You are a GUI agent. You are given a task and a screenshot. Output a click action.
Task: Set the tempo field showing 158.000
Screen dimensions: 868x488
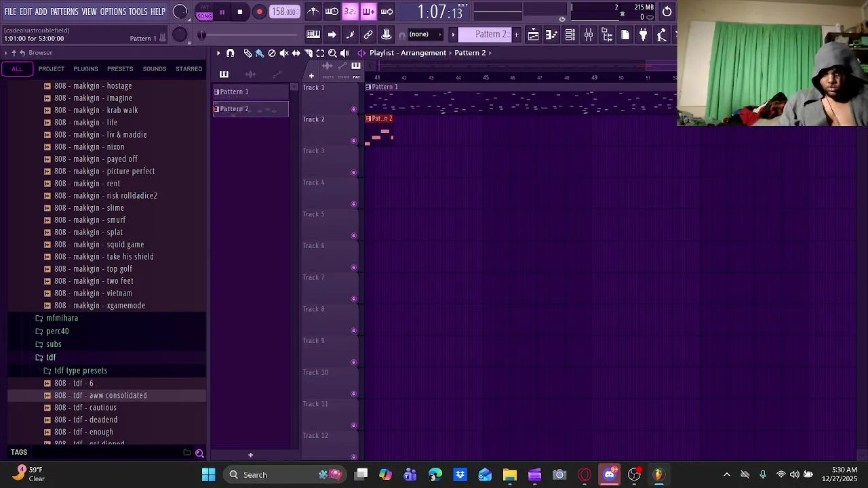click(x=284, y=12)
